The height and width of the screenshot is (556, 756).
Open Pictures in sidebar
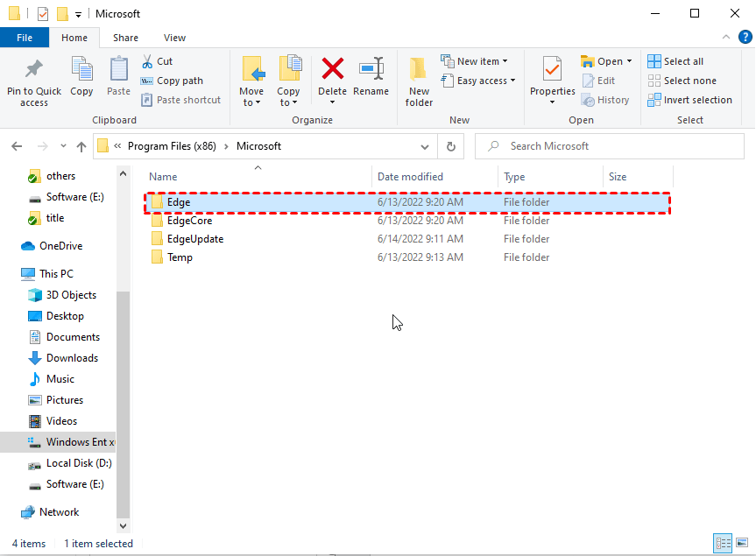pyautogui.click(x=56, y=400)
